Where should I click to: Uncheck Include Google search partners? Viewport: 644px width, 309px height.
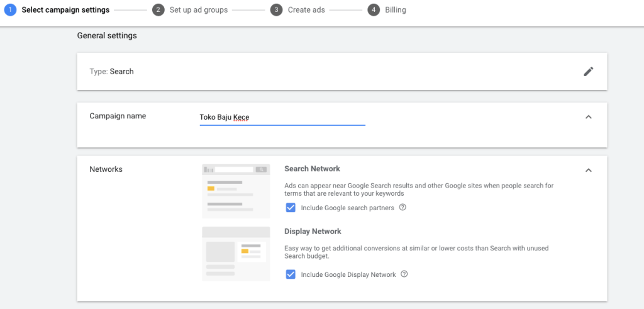pyautogui.click(x=291, y=208)
